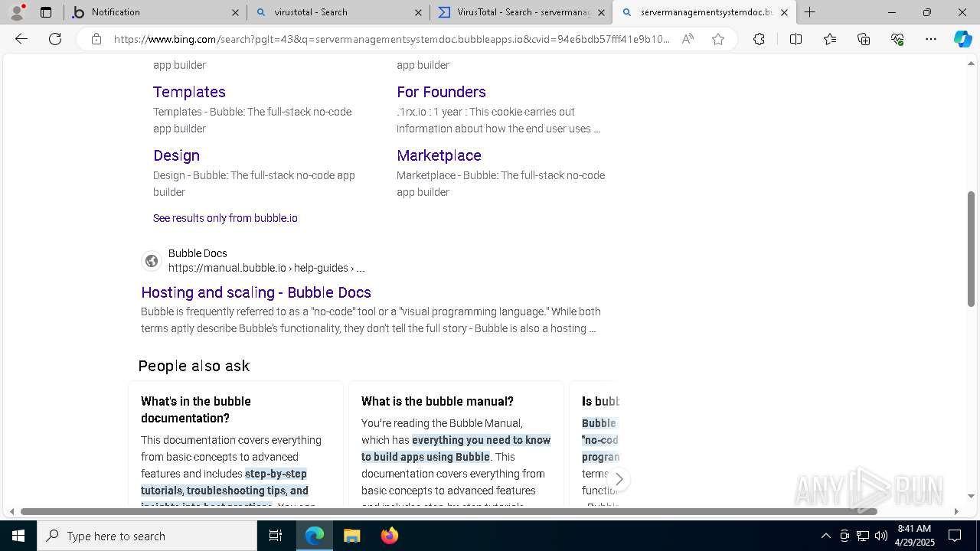Click the horizontal scrollbar right arrow
This screenshot has width=980, height=551.
click(955, 511)
